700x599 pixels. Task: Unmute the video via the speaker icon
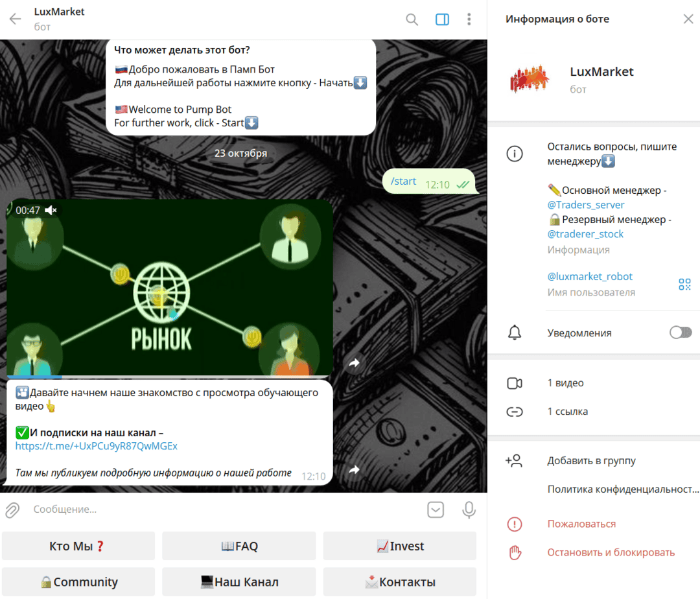tap(51, 210)
